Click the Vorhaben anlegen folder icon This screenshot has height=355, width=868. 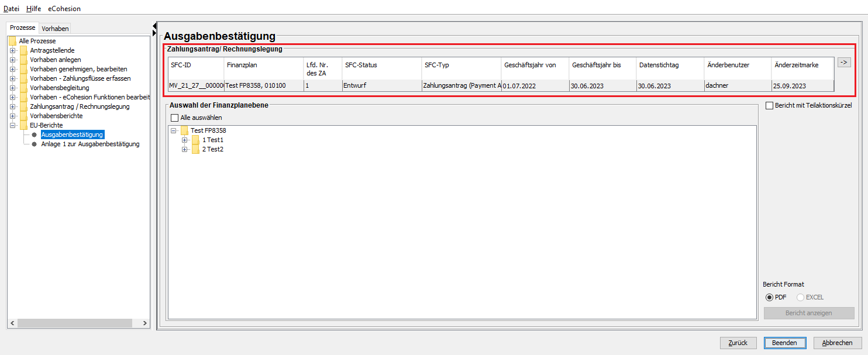pyautogui.click(x=23, y=60)
